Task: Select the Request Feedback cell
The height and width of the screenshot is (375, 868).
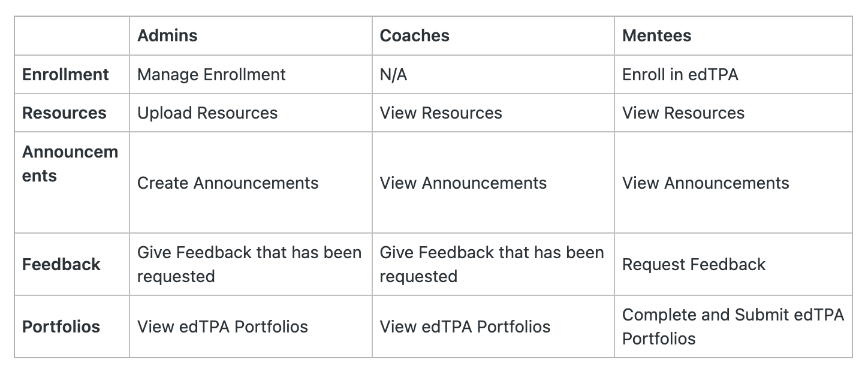Action: click(x=694, y=264)
